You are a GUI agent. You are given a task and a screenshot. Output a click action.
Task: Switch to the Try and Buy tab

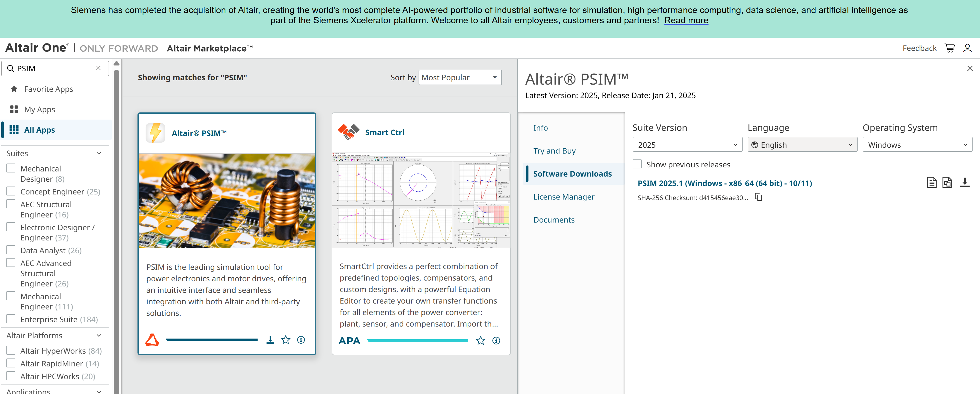point(554,151)
